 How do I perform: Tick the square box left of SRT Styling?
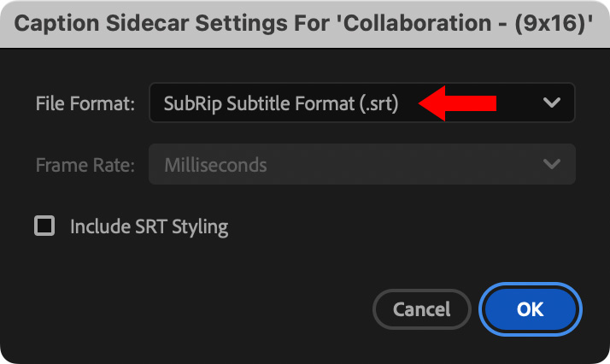tap(44, 226)
